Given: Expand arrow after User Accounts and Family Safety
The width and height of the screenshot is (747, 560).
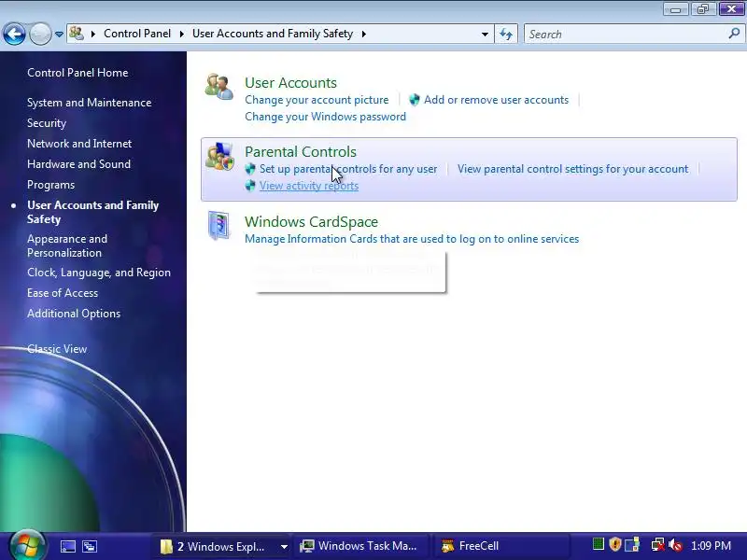Looking at the screenshot, I should tap(364, 34).
